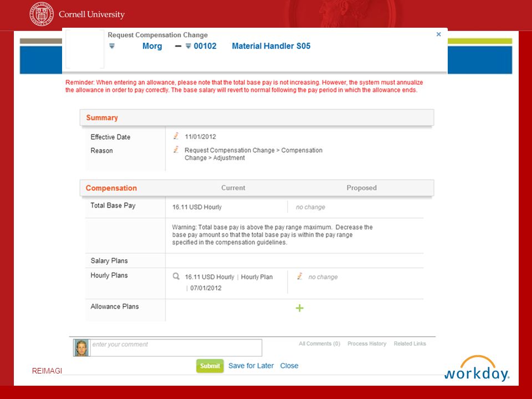Click the Total Base Pay 'no change' value
This screenshot has height=399, width=532.
point(310,207)
